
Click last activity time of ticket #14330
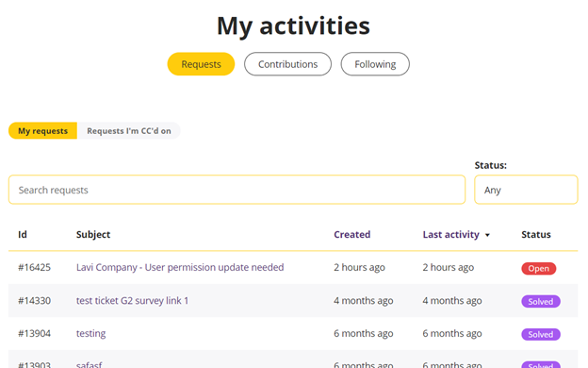(452, 300)
